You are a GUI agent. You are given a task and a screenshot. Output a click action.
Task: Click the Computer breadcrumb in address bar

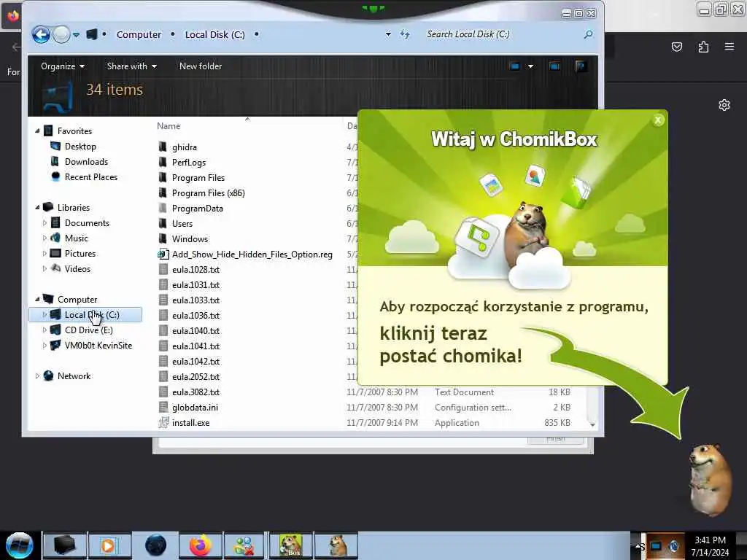click(x=139, y=35)
